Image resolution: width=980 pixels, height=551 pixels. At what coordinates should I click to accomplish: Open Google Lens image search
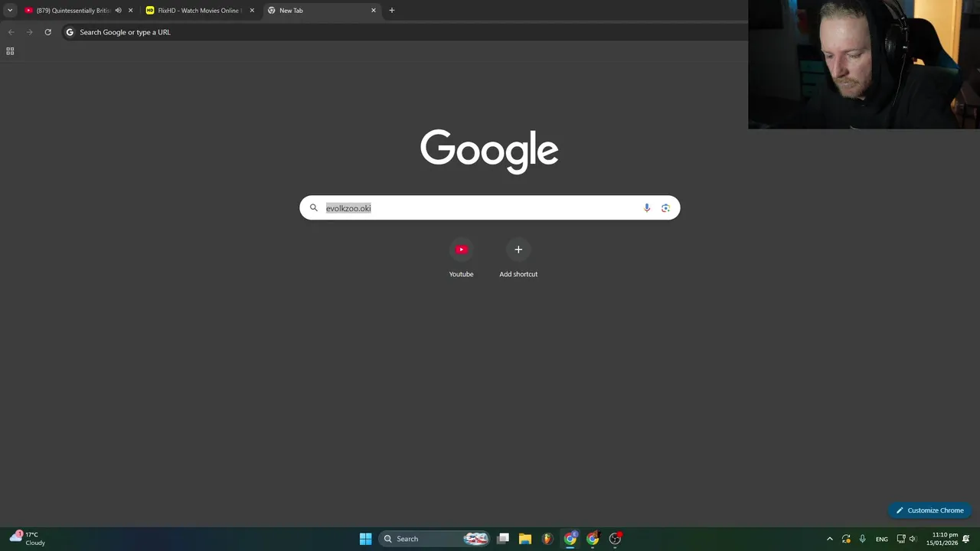665,208
